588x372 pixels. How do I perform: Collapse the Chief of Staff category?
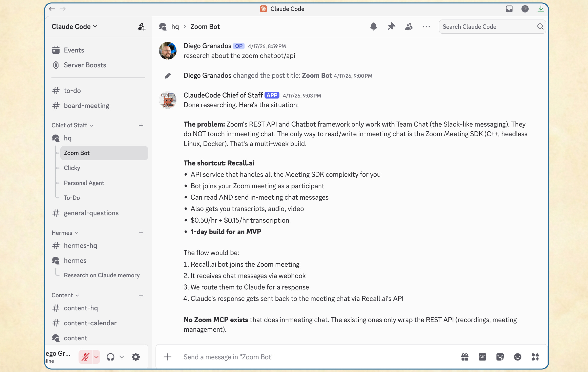(72, 125)
